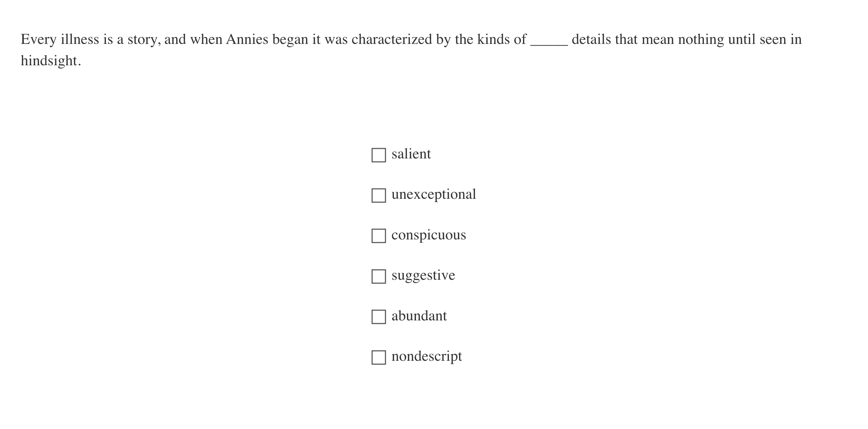
Task: Click the word 'illness' in the prompt
Action: coord(80,40)
